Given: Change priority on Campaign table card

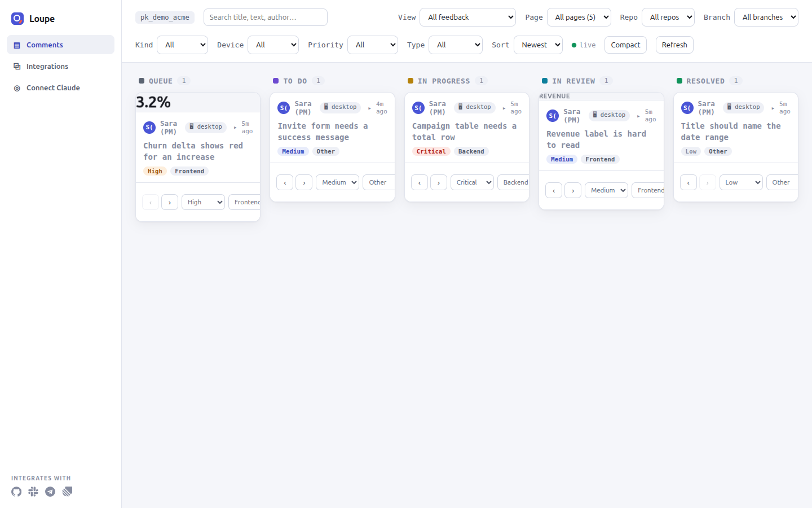Looking at the screenshot, I should tap(472, 182).
